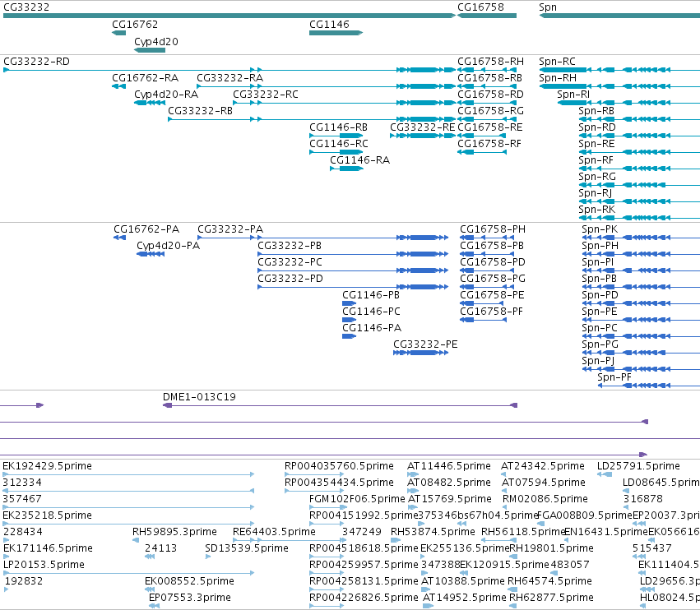Select the Spn-RH transcript label
The width and height of the screenshot is (700, 610).
point(558,78)
